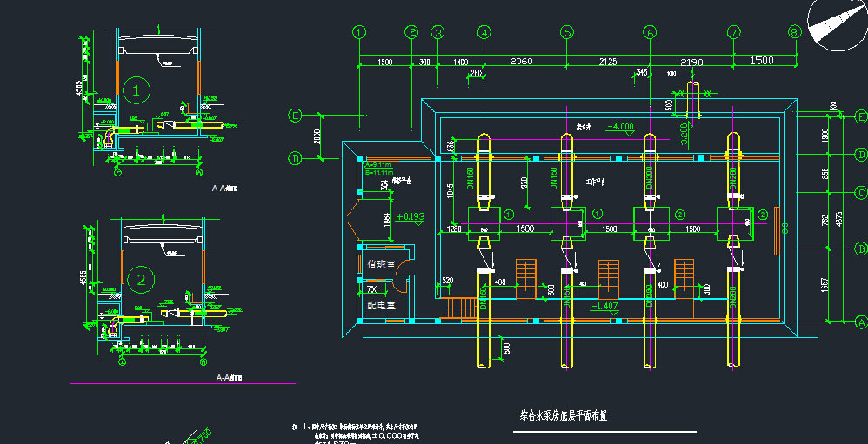This screenshot has width=868, height=444.
Task: Select the top section's A-A caption
Action: (x=227, y=187)
